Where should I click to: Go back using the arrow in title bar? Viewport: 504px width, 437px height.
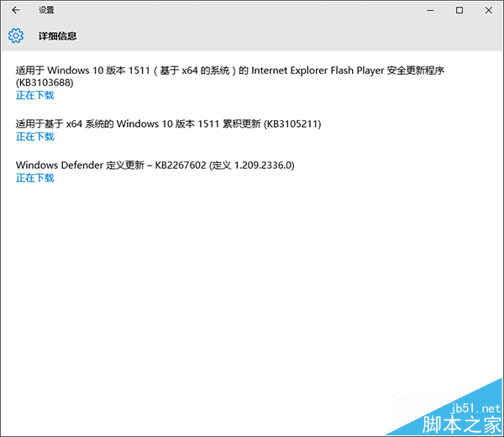(16, 10)
